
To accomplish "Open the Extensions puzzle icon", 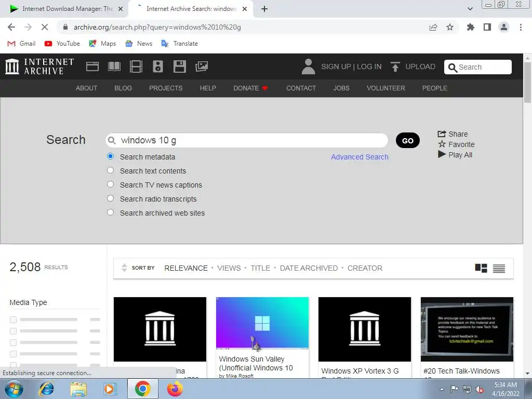I will pos(470,27).
